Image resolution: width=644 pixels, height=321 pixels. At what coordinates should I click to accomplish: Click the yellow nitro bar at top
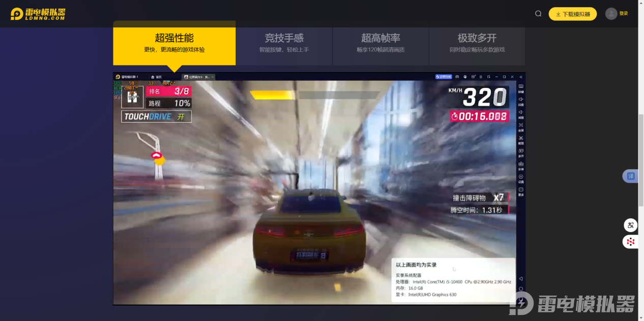click(273, 94)
